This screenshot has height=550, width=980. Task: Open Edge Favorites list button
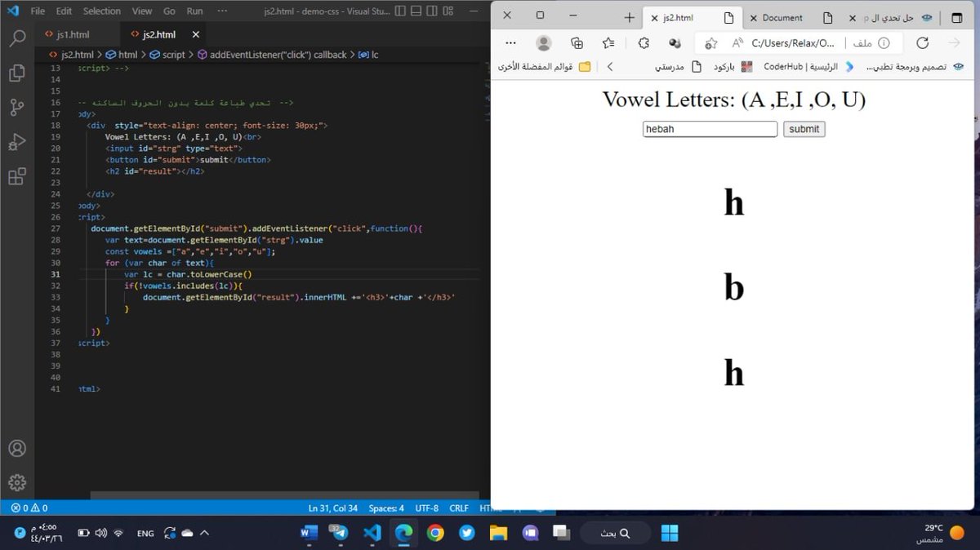[x=608, y=43]
